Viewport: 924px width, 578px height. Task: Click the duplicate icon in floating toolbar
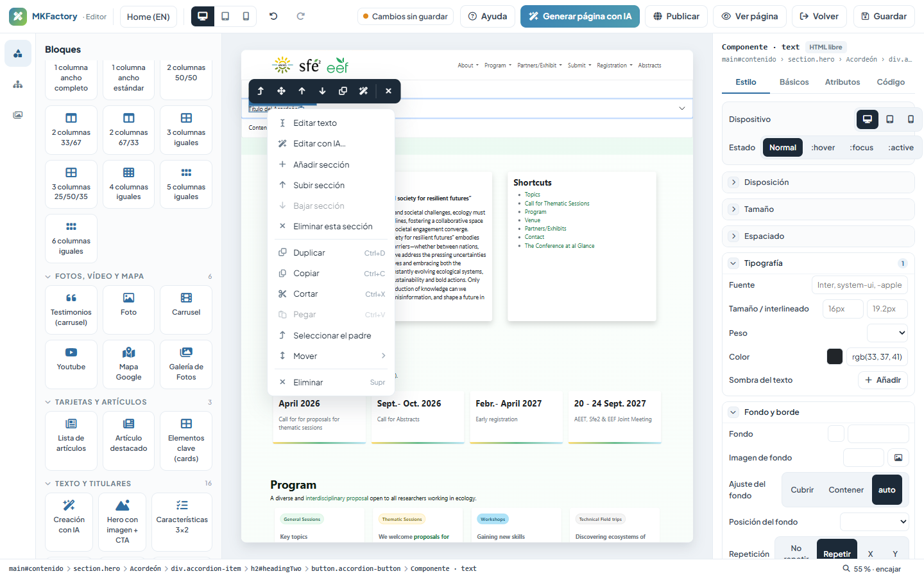[343, 91]
